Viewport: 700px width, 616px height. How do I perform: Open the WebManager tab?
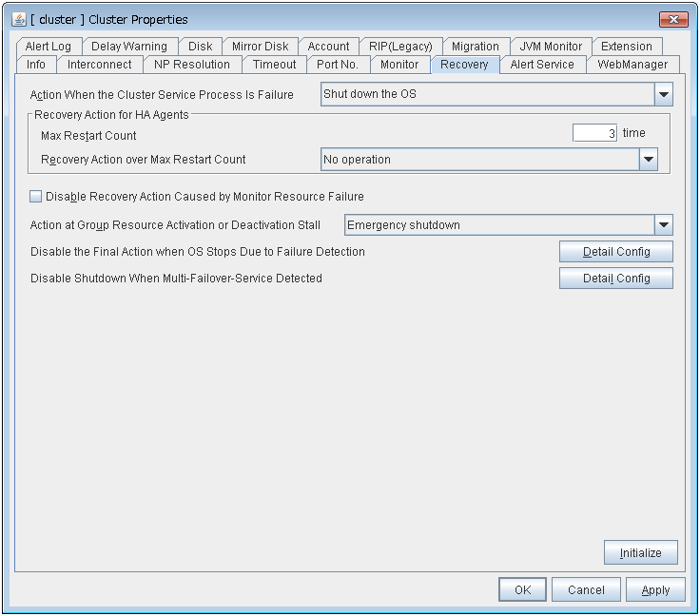632,65
